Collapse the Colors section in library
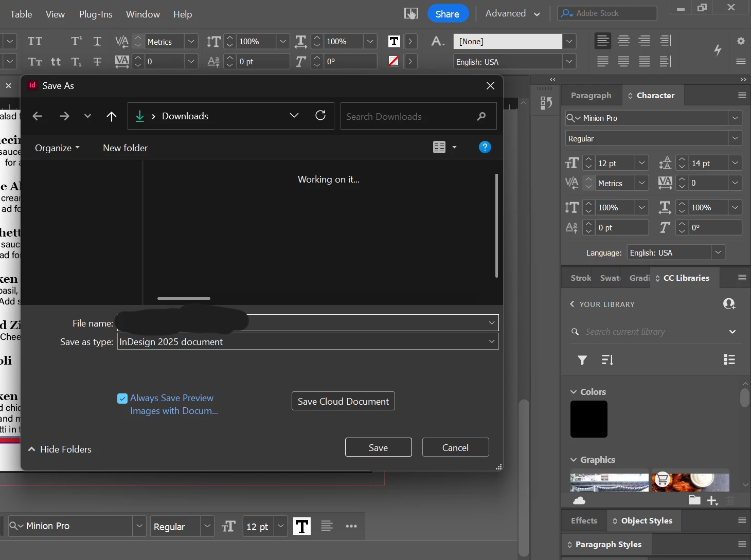Image resolution: width=751 pixels, height=560 pixels. 574,392
